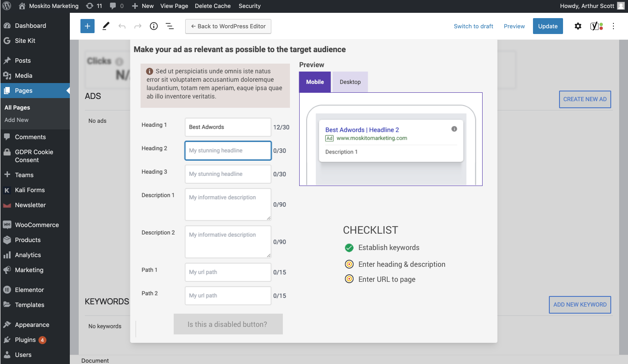Open Elementor in sidebar
Viewport: 628px width, 364px height.
[35, 290]
